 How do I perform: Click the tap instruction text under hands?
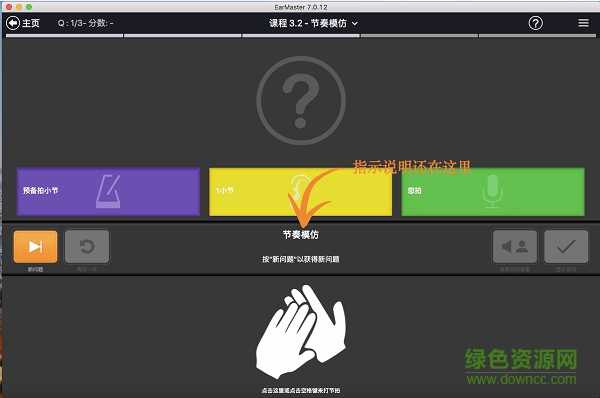tap(301, 390)
